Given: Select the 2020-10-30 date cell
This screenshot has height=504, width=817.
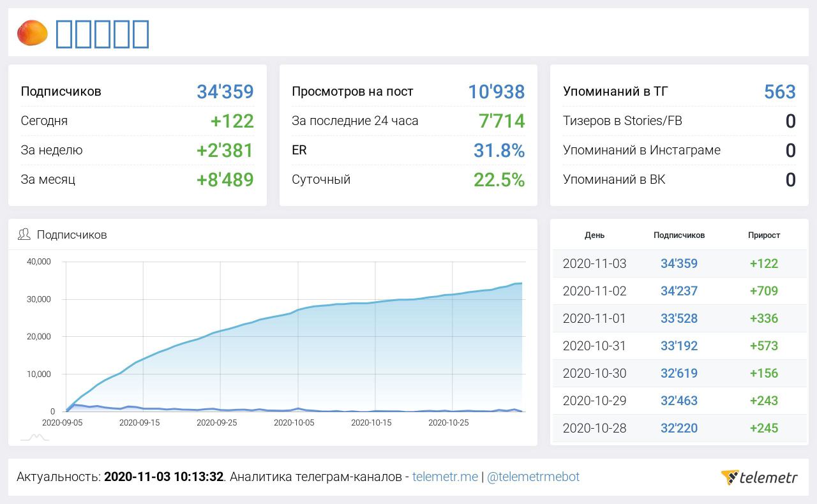Looking at the screenshot, I should (x=594, y=373).
